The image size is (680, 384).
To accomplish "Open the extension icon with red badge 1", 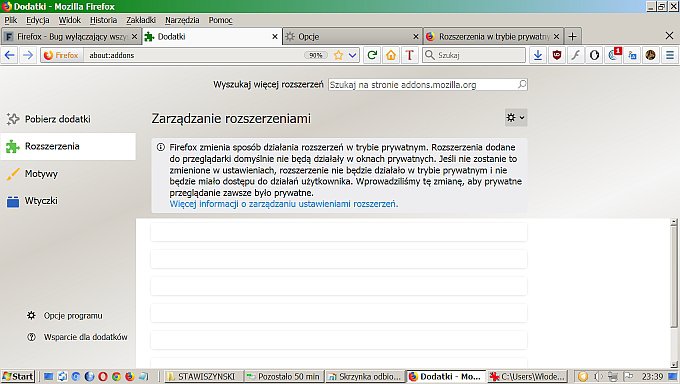I will [x=614, y=55].
